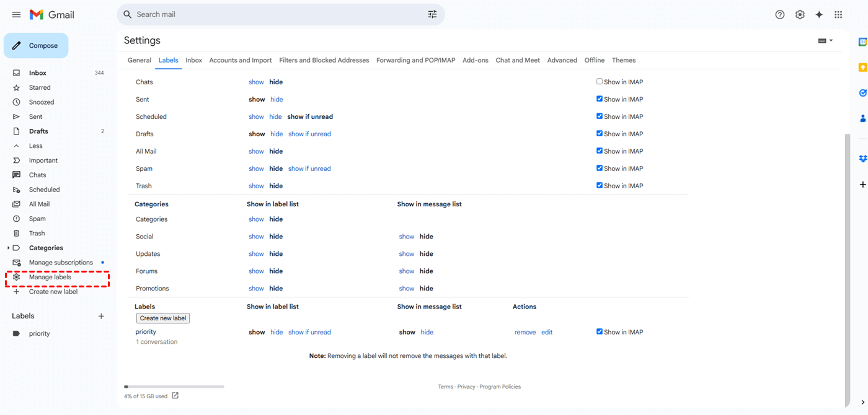Click the Search mail field
This screenshot has width=868, height=415.
[x=273, y=14]
